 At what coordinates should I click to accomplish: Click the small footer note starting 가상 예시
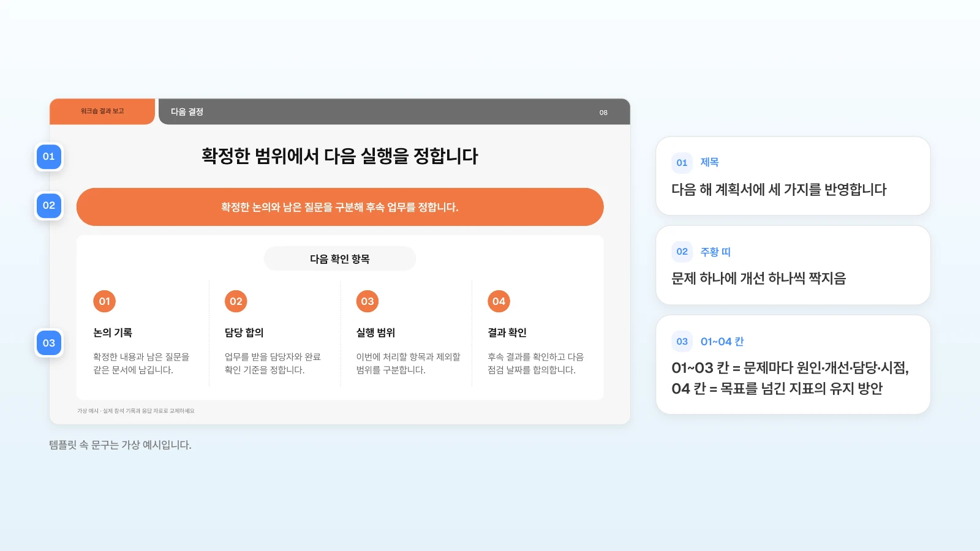[x=135, y=411]
